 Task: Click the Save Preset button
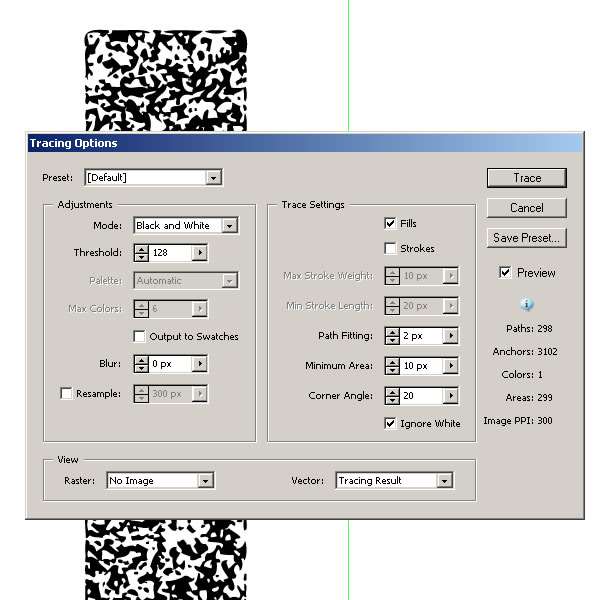527,238
